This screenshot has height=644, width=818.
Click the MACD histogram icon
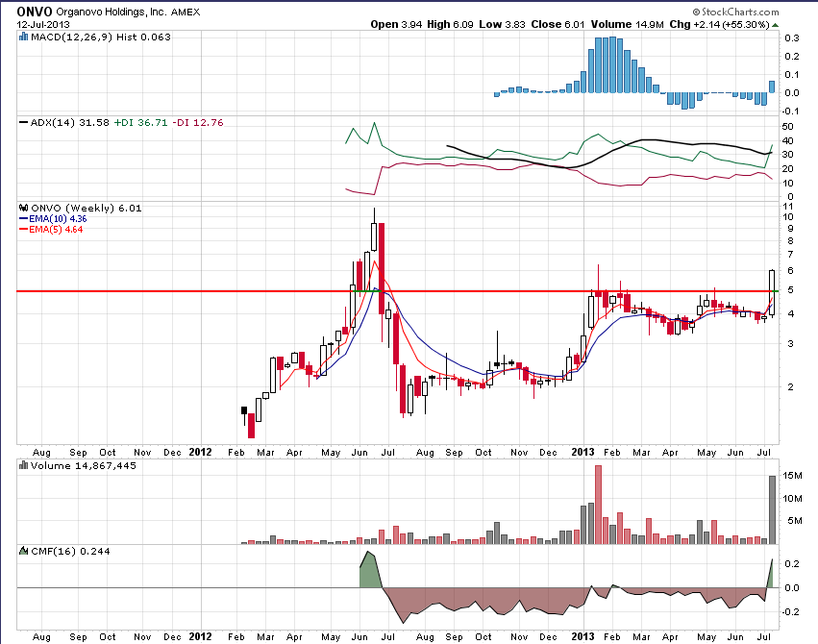point(23,37)
